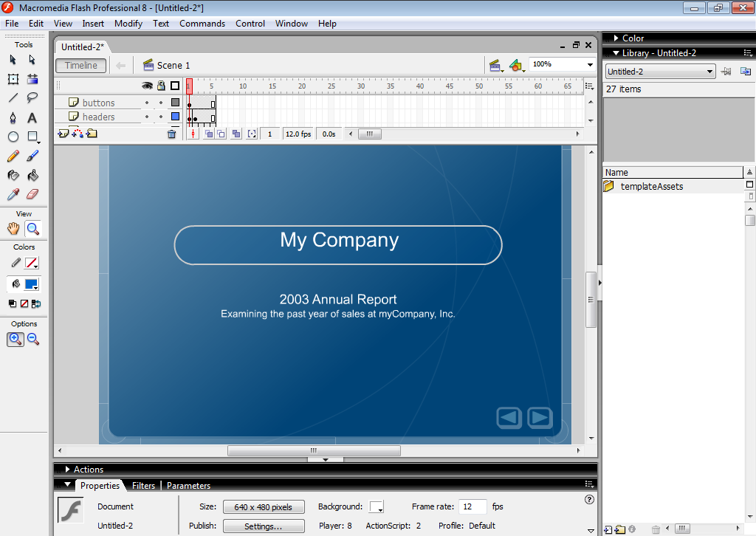Select the Oval tool
The width and height of the screenshot is (756, 536).
pos(13,137)
